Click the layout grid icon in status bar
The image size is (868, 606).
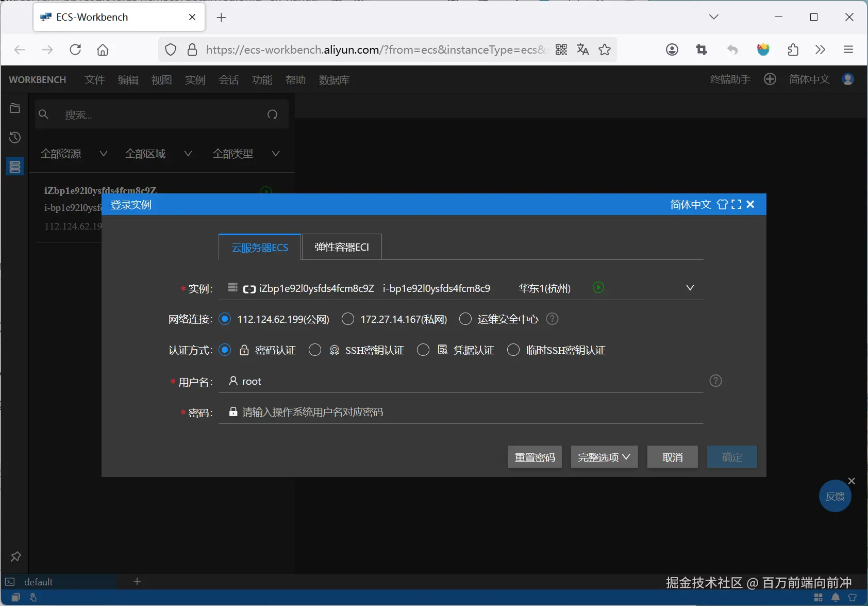point(819,597)
